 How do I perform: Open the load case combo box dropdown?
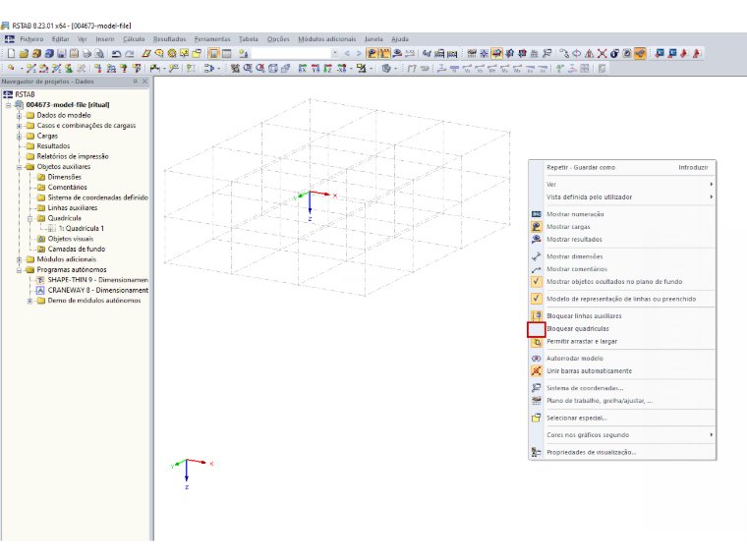pos(335,54)
